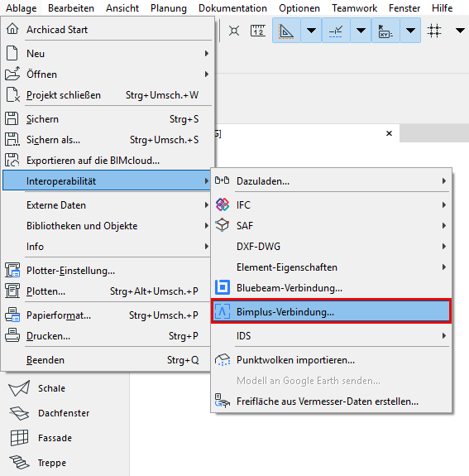Expand the IDS submenu arrow

pyautogui.click(x=444, y=336)
